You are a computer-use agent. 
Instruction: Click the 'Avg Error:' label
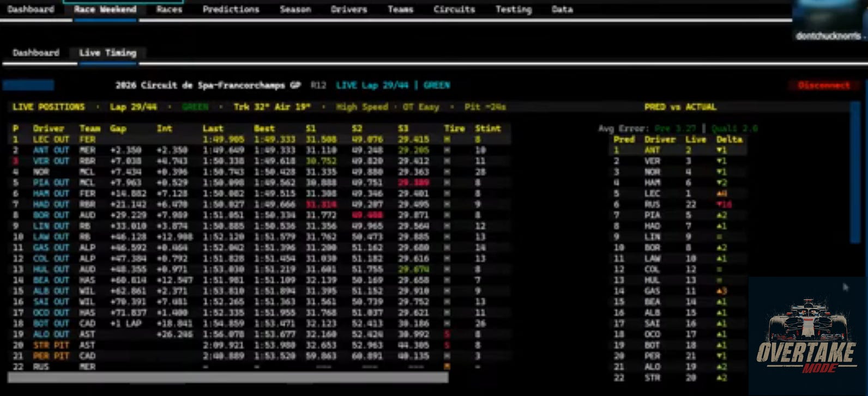[x=624, y=129]
